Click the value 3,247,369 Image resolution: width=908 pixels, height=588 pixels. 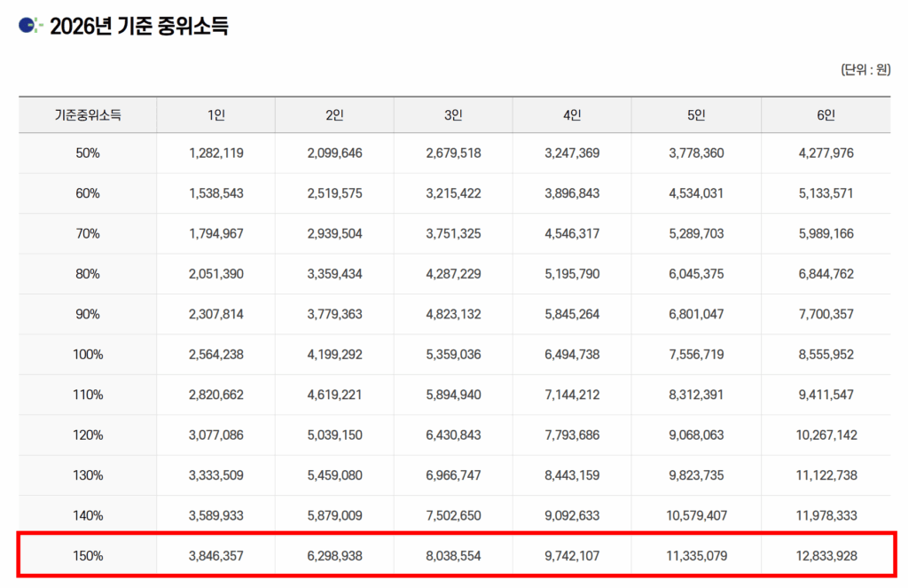[572, 153]
